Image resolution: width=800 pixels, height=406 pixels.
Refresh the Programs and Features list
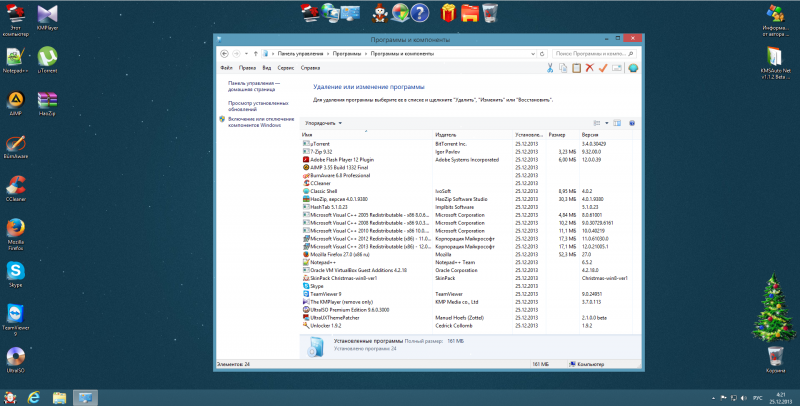tap(542, 54)
